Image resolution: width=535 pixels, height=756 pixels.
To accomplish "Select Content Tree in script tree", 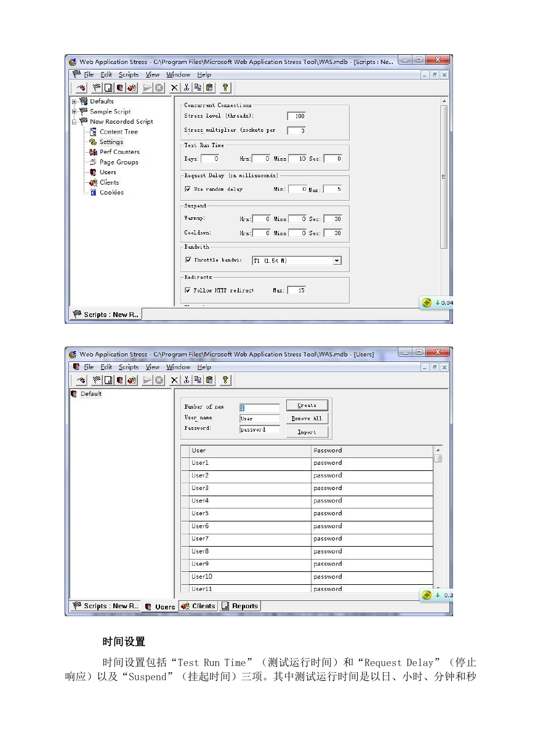I will click(119, 132).
